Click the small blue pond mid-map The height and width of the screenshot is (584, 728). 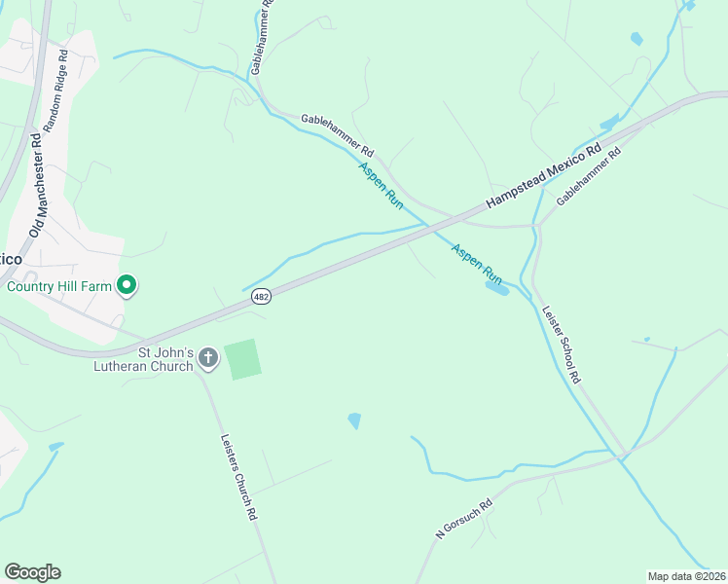click(x=354, y=420)
